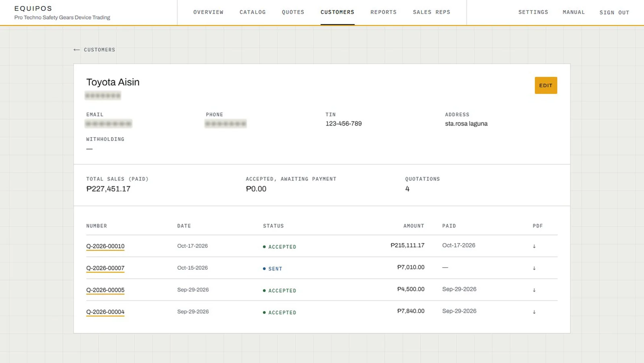Sign out of EquiPOS
Screen dimensions: 644x363
pyautogui.click(x=614, y=12)
